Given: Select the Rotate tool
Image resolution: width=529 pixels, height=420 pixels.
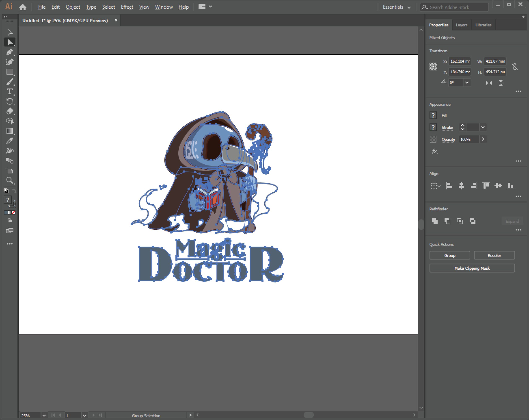Looking at the screenshot, I should click(x=10, y=101).
